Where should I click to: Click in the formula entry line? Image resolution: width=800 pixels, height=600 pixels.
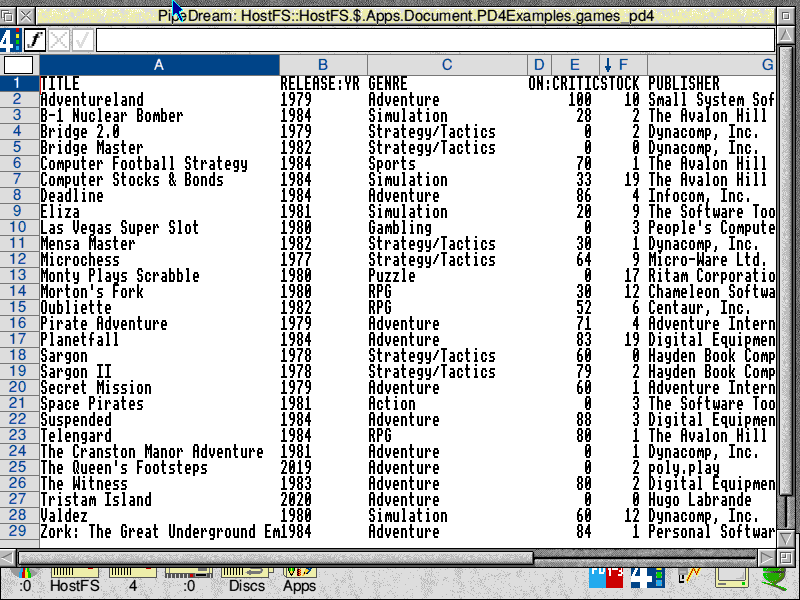pyautogui.click(x=435, y=40)
